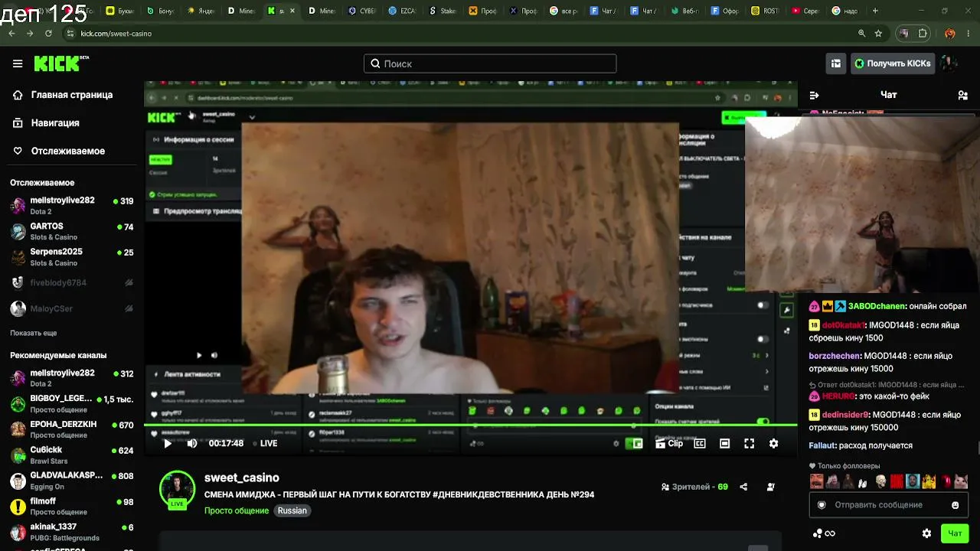Click the shield icon in message box
This screenshot has height=551, width=980.
[822, 505]
